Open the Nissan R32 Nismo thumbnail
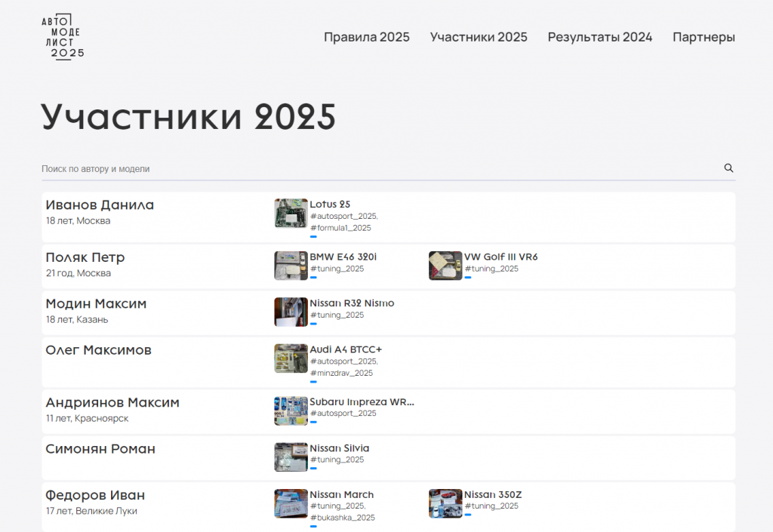 (291, 312)
